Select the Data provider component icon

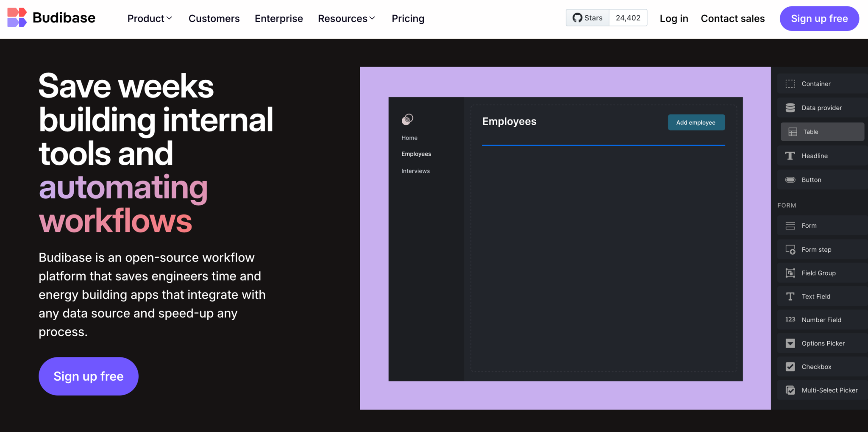click(x=790, y=108)
